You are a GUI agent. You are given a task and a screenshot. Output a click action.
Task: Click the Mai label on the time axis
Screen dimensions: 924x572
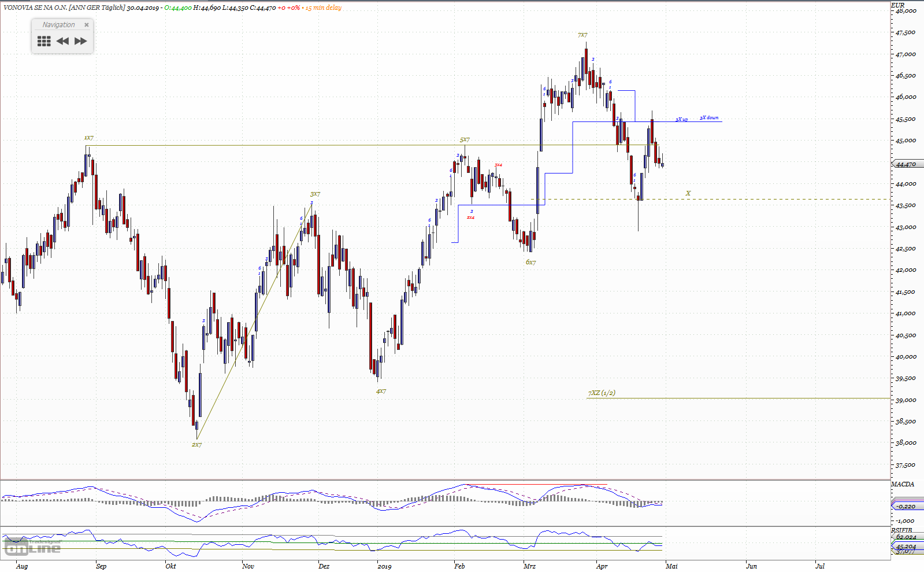click(671, 566)
